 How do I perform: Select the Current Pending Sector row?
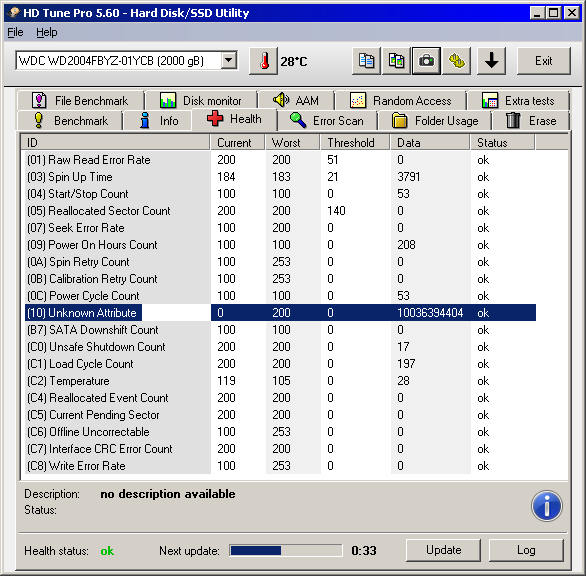280,415
